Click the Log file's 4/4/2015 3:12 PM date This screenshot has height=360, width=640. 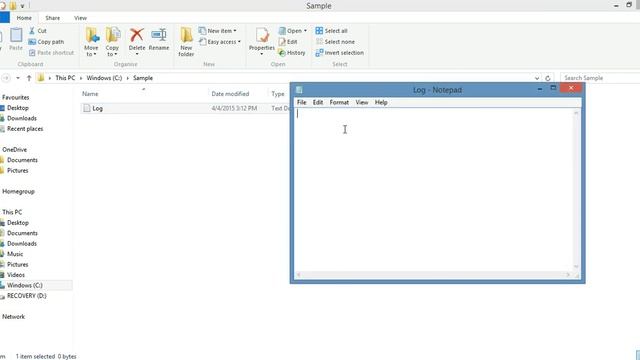pyautogui.click(x=234, y=108)
